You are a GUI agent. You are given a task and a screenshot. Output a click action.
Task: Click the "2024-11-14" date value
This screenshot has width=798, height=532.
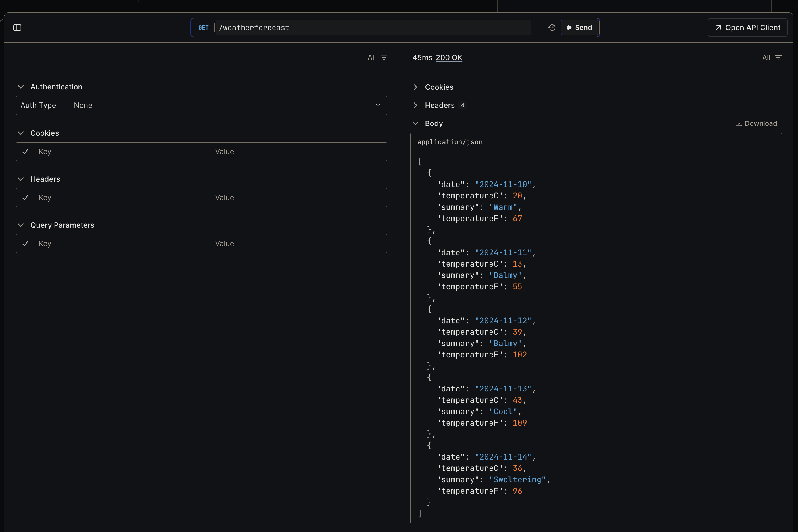[503, 457]
